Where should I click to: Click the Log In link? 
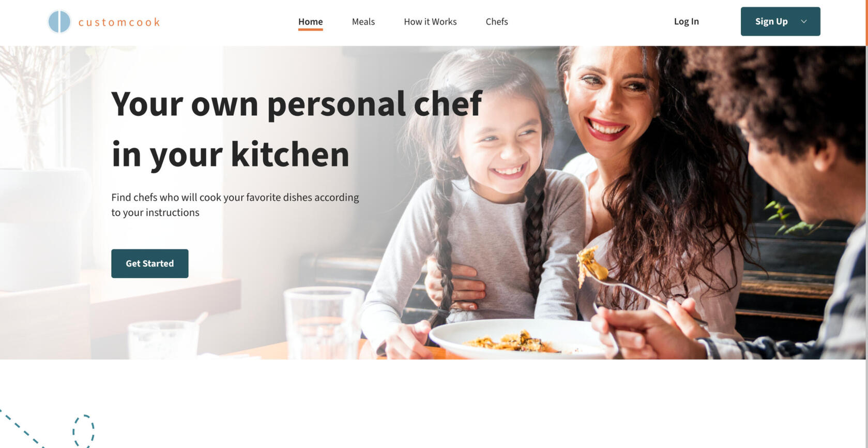coord(686,21)
